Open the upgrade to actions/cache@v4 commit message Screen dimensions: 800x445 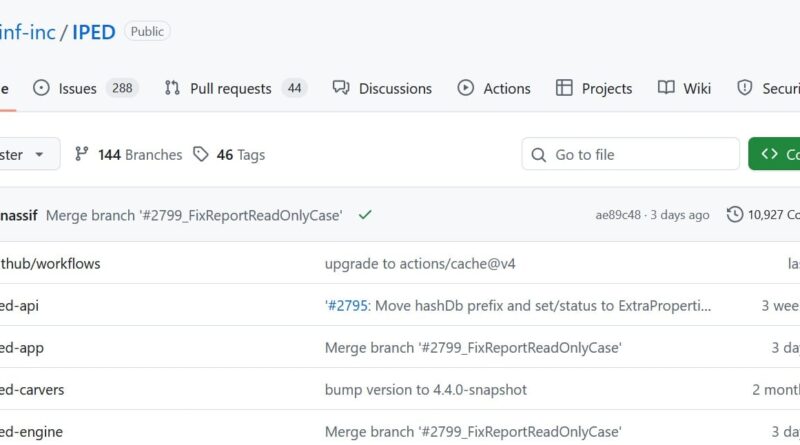(420, 264)
